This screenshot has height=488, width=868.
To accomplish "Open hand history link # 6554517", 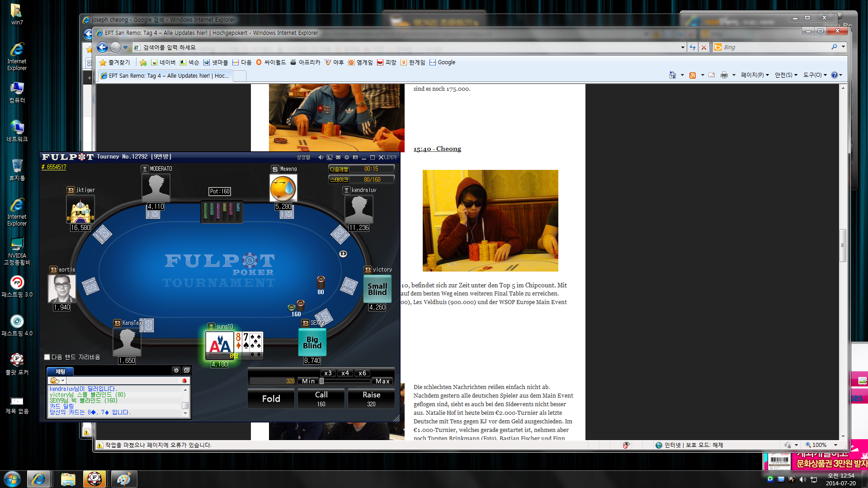I will (x=54, y=167).
